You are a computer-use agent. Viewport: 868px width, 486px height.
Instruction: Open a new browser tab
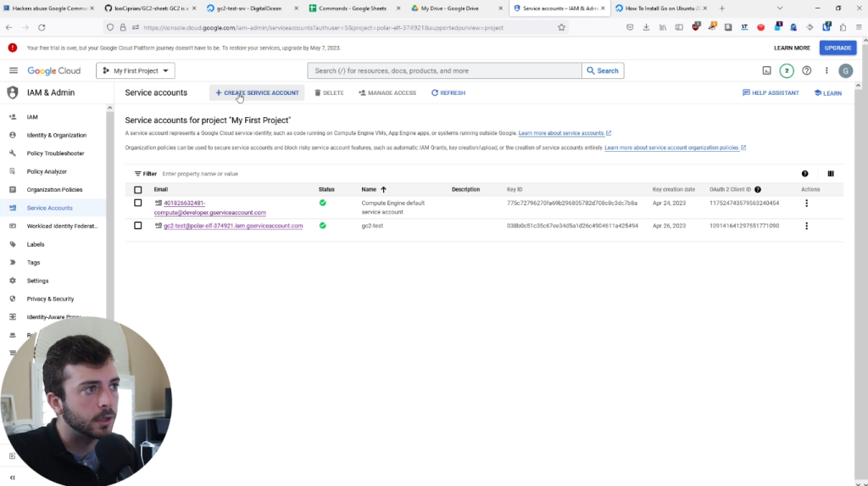tap(722, 8)
